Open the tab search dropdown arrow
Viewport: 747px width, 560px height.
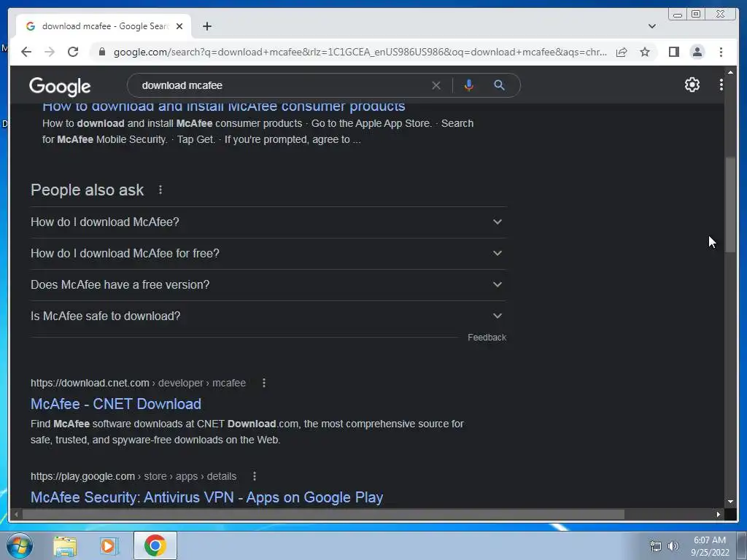651,26
